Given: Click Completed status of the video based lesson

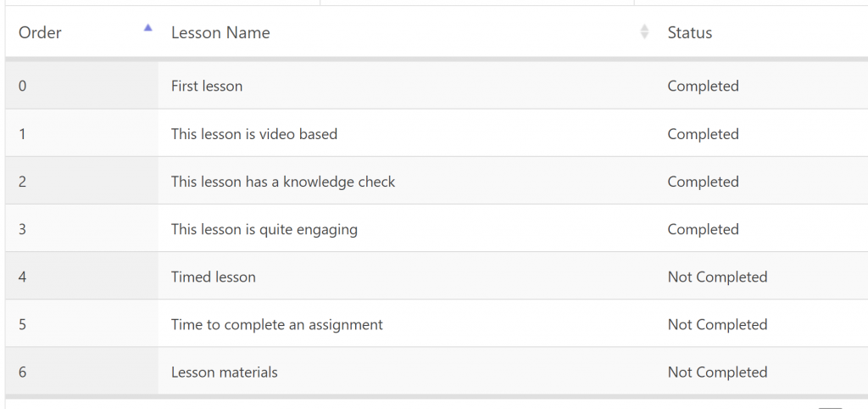Looking at the screenshot, I should click(x=704, y=134).
